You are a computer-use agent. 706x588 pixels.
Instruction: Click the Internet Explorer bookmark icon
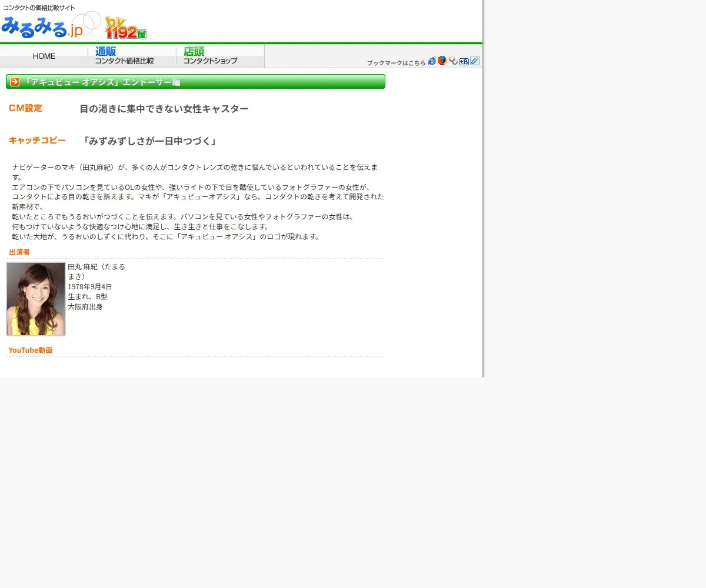coord(432,61)
